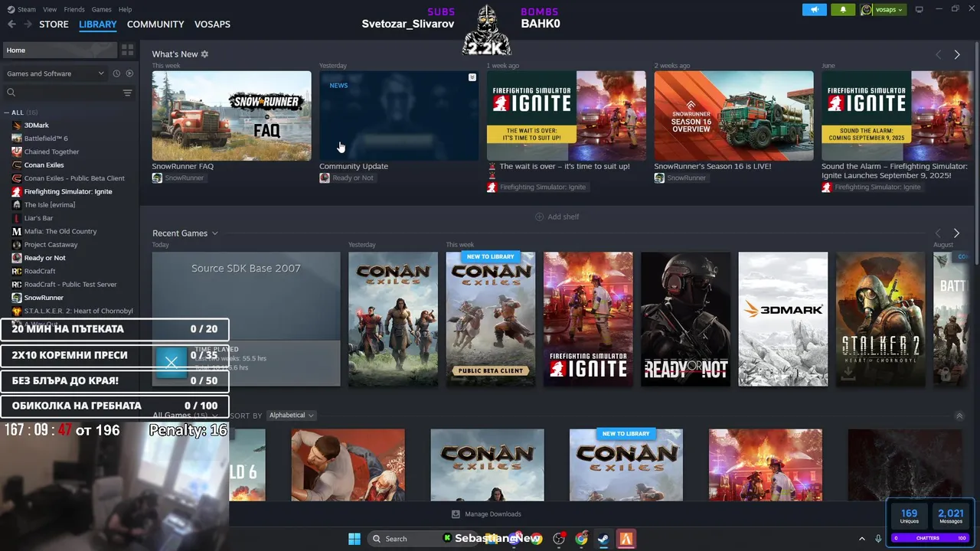Open the Steam announcements megaphone button

coord(815,9)
